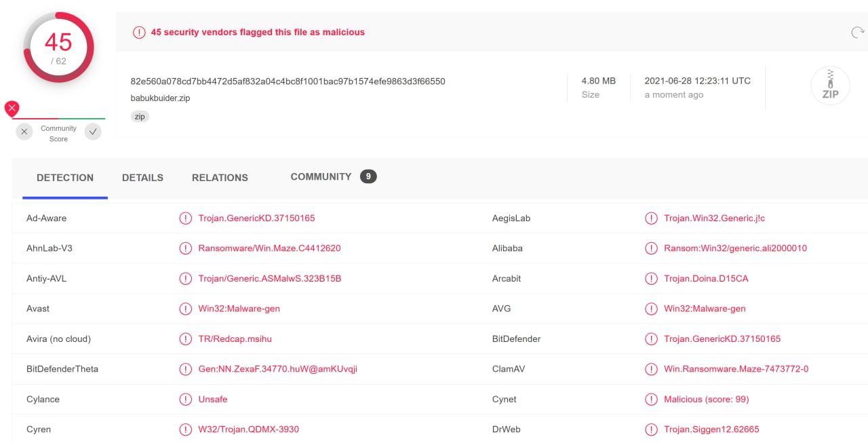
Task: Click the '45 security vendors flagged' message
Action: 258,32
